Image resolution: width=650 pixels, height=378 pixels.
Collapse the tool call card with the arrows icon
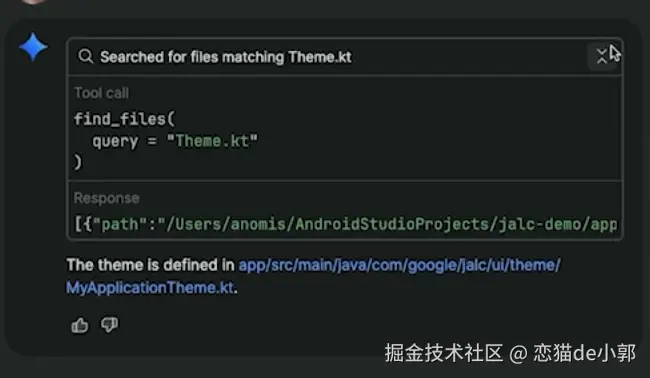coord(601,56)
